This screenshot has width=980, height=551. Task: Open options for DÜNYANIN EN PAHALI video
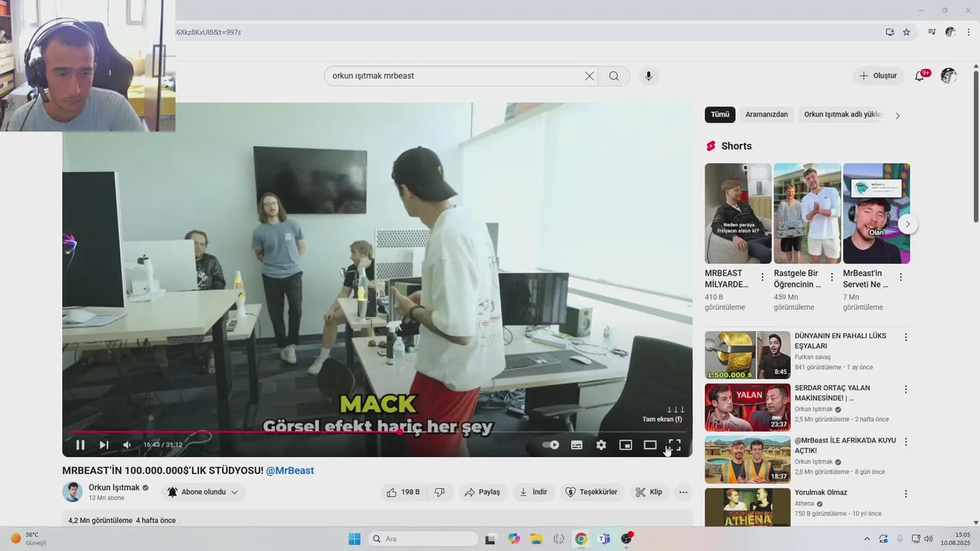906,337
